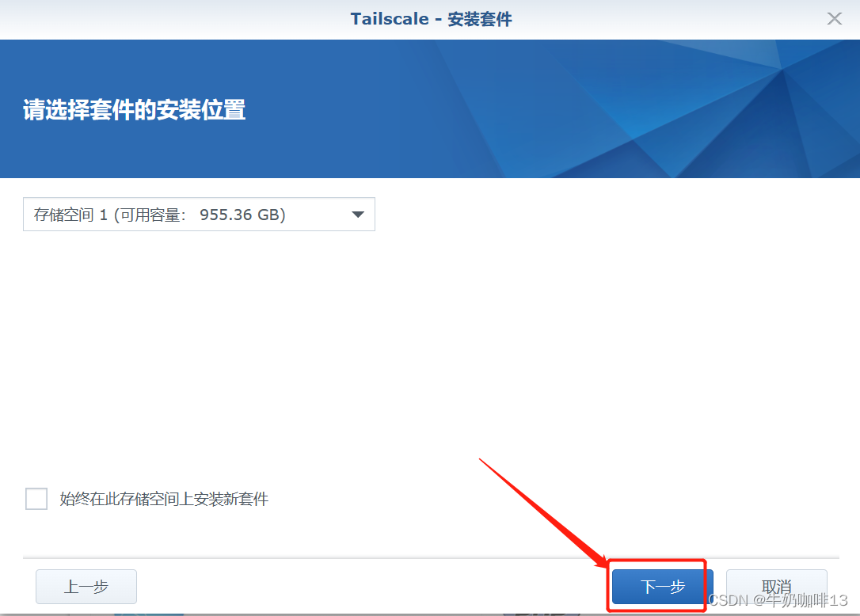Close the Tailscale install dialog with X
The height and width of the screenshot is (616, 860).
click(x=834, y=19)
